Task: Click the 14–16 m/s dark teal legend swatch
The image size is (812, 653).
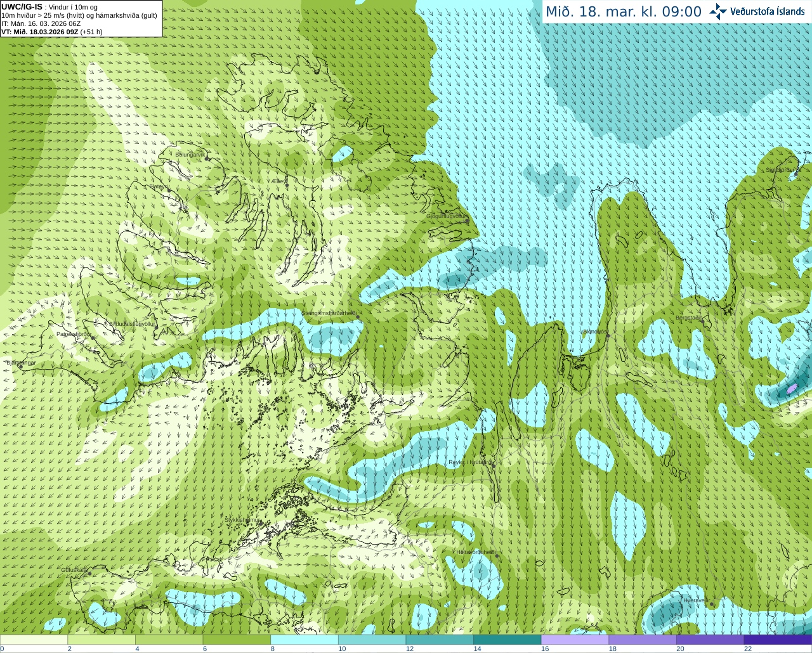Action: (x=507, y=640)
